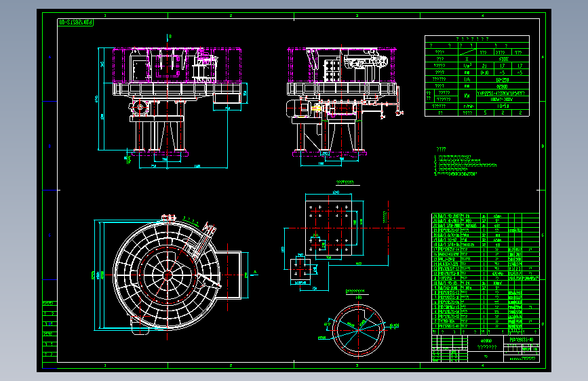Select the drive motor in the side elevation view
Screen dimensions: 588x381
point(298,108)
